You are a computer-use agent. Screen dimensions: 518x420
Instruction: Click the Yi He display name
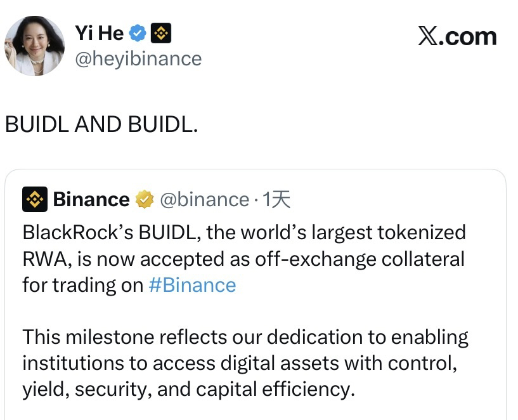(99, 32)
